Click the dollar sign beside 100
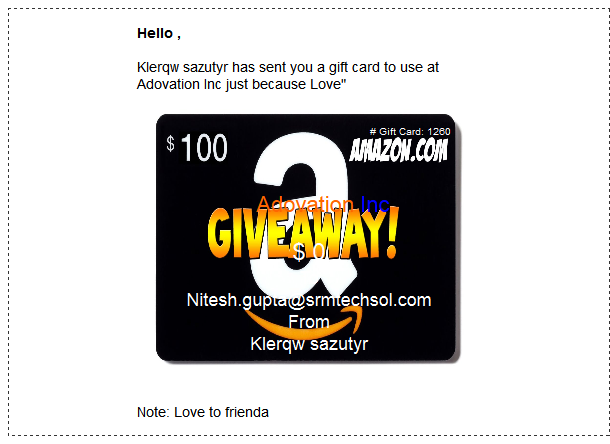The height and width of the screenshot is (444, 610). [x=170, y=143]
